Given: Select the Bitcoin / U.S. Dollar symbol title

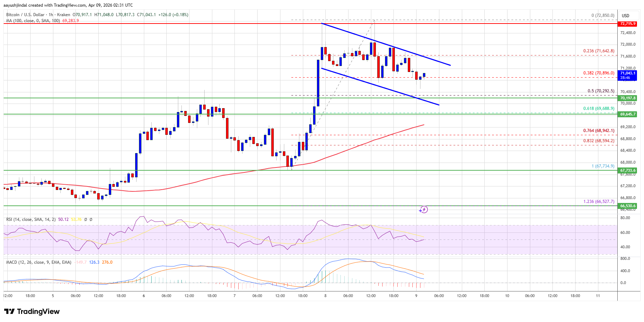Looking at the screenshot, I should (x=25, y=15).
